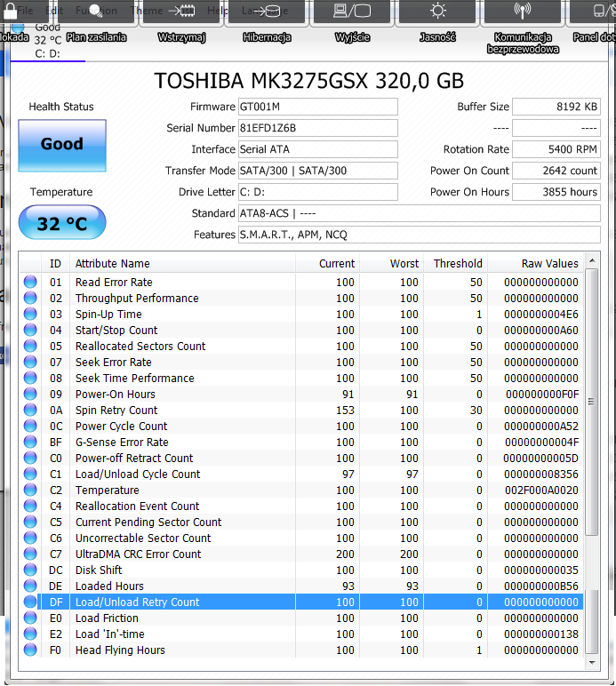The image size is (616, 686).
Task: Click status circle for Load/Unload Cycle Count
Action: pos(30,474)
